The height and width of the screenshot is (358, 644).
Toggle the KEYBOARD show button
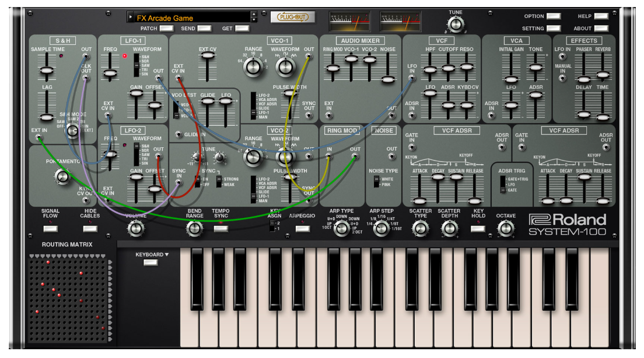point(150,263)
